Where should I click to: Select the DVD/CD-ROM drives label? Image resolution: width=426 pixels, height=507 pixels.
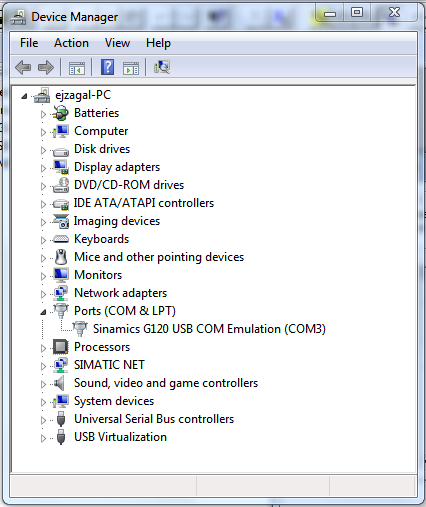coord(129,185)
